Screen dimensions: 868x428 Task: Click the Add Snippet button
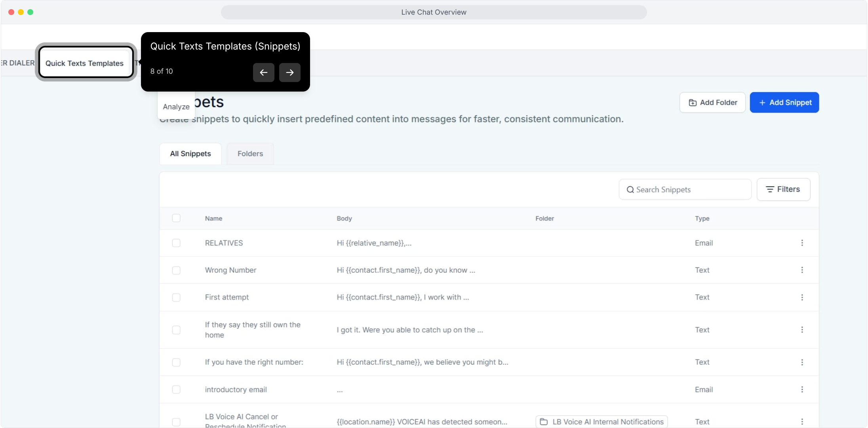(784, 103)
